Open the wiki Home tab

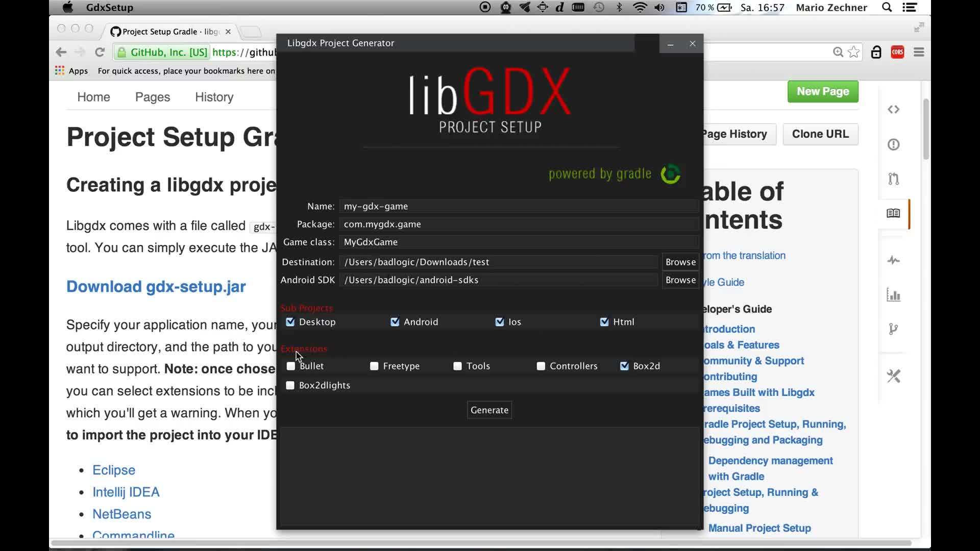(94, 97)
